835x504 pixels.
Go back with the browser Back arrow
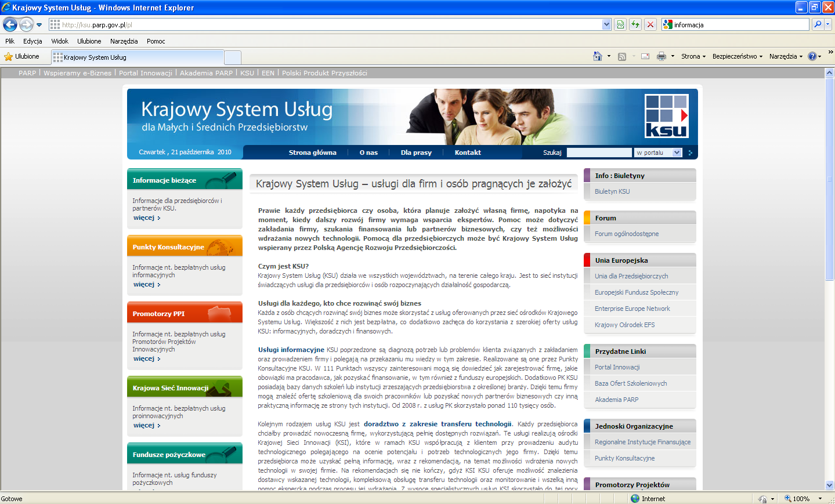pos(10,24)
